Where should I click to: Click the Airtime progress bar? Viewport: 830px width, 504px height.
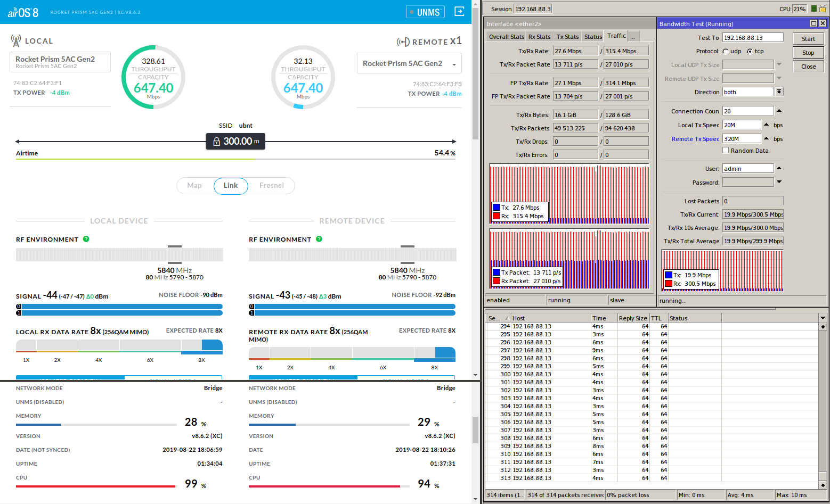click(235, 159)
